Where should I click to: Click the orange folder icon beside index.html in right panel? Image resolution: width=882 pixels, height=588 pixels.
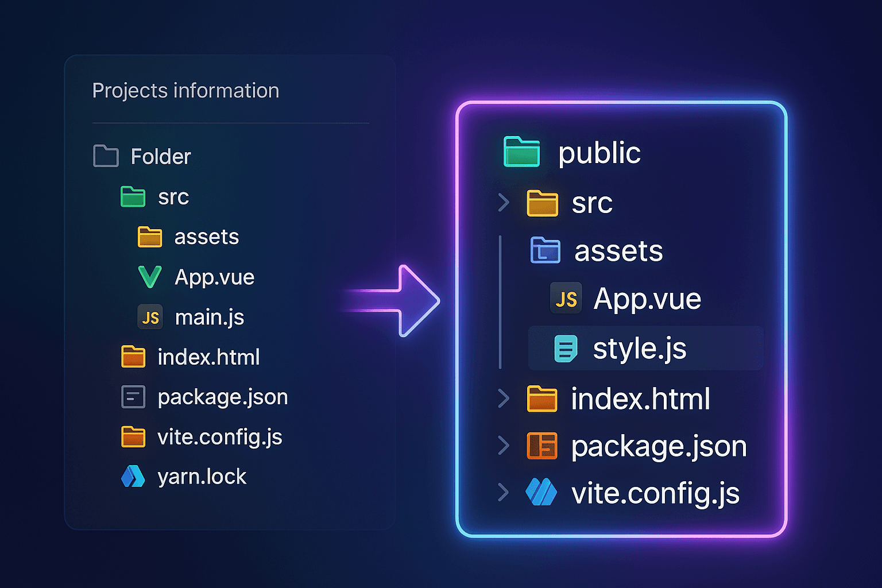click(542, 399)
